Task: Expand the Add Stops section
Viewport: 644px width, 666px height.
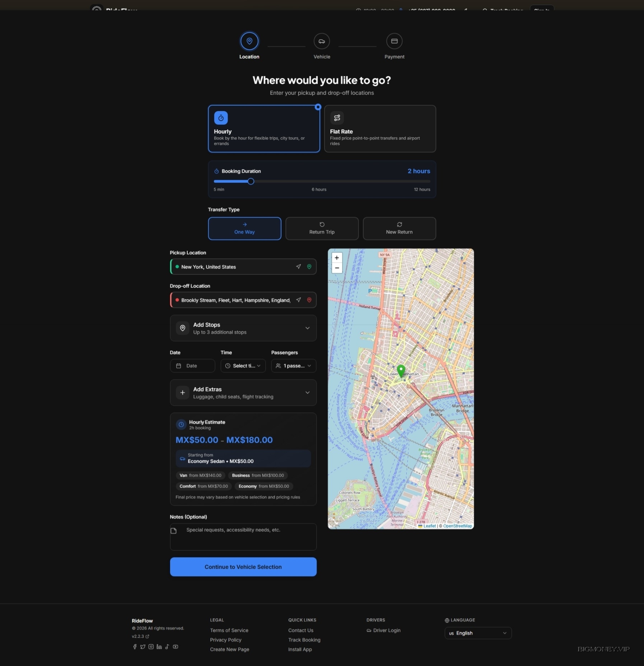Action: coord(243,328)
